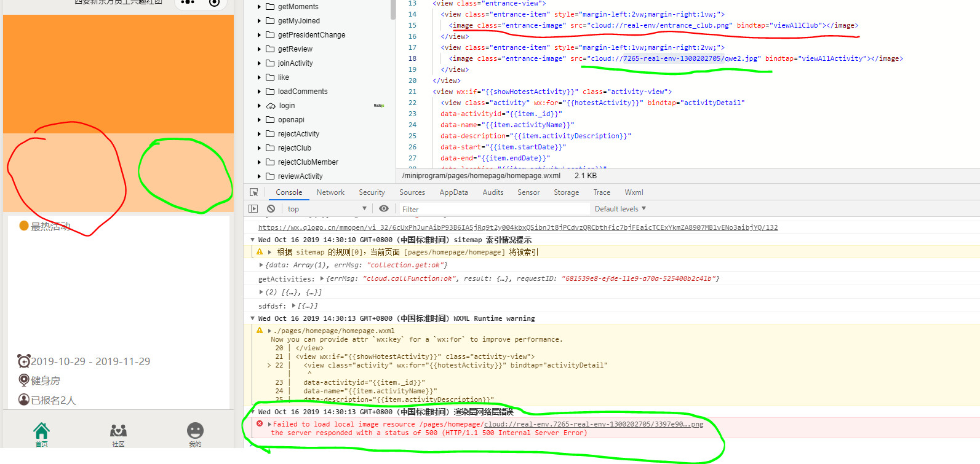Switch to the Network tab
980x464 pixels.
point(330,192)
